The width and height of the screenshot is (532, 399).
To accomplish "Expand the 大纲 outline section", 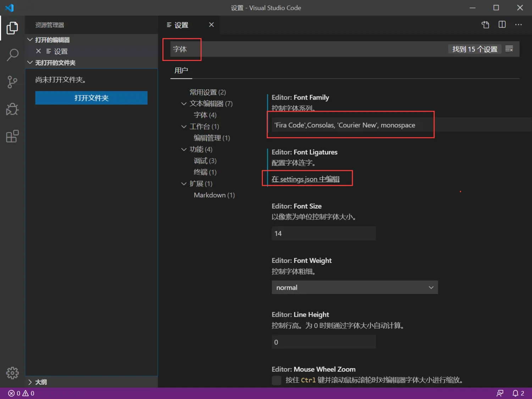I will pos(30,382).
